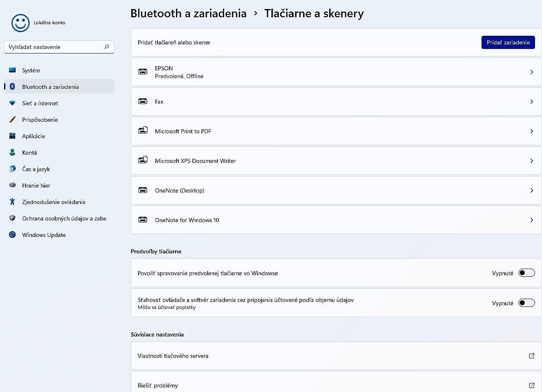The height and width of the screenshot is (392, 542).
Task: Click the Bluetooth icon in sidebar
Action: (x=12, y=87)
